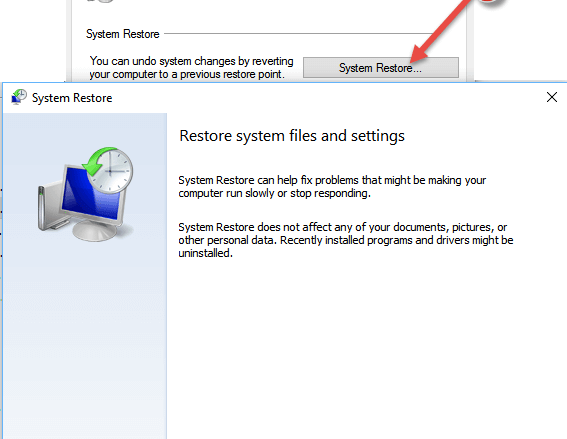Screen dimensions: 567x439
Task: Click the gray computer tower in the illustration
Action: point(48,208)
